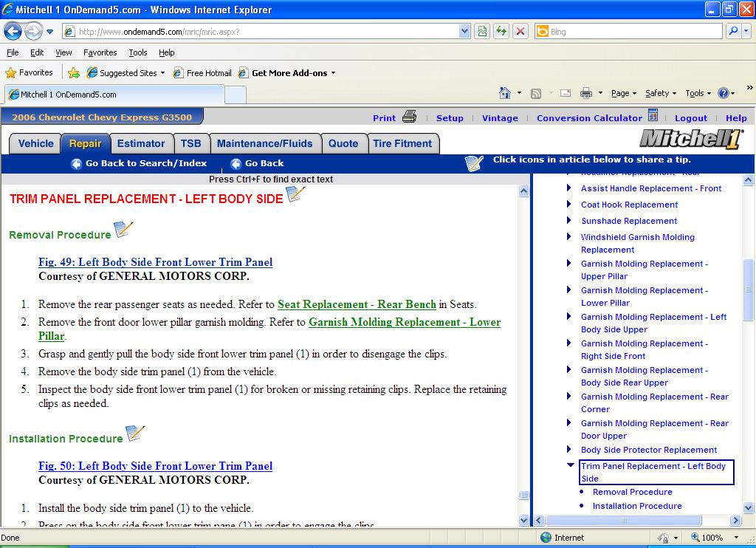The height and width of the screenshot is (548, 756).
Task: Switch to the Vehicle tab
Action: [x=35, y=143]
